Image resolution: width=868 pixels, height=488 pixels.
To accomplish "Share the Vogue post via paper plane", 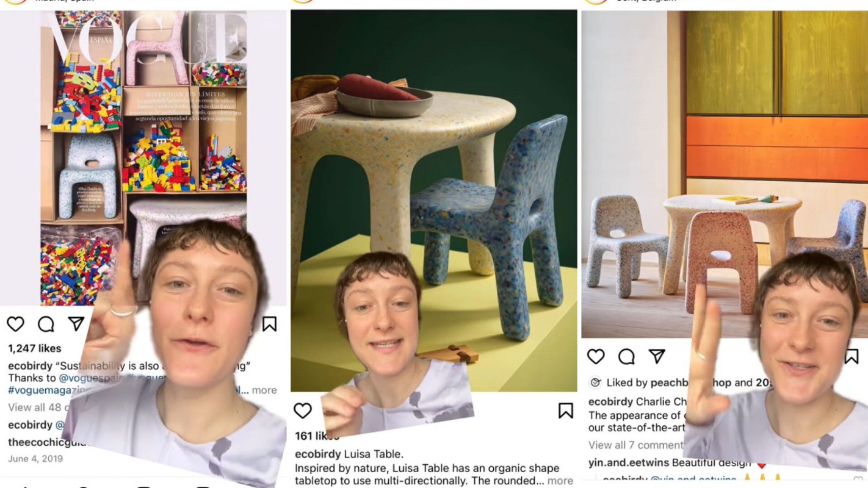I will click(76, 323).
